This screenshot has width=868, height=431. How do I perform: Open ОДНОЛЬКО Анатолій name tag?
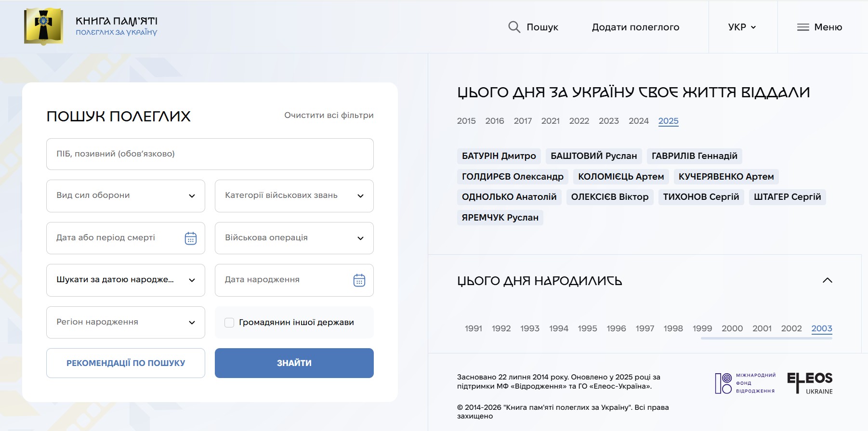[509, 197]
